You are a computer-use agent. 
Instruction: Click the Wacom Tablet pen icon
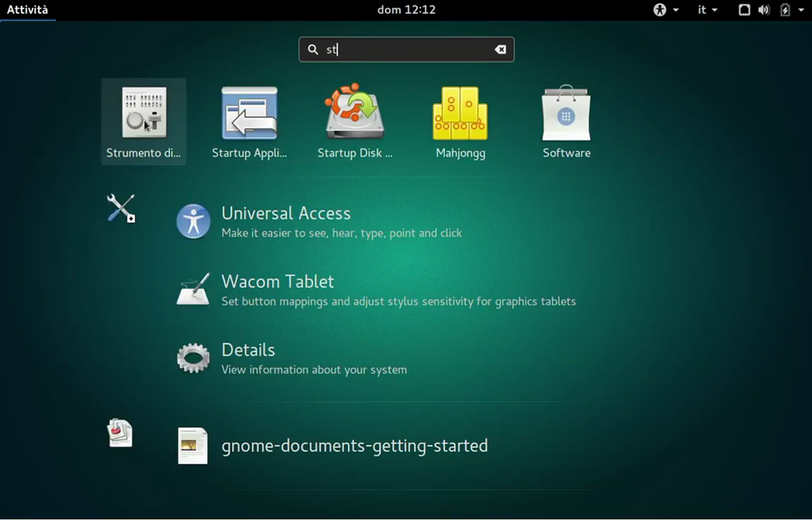click(192, 289)
